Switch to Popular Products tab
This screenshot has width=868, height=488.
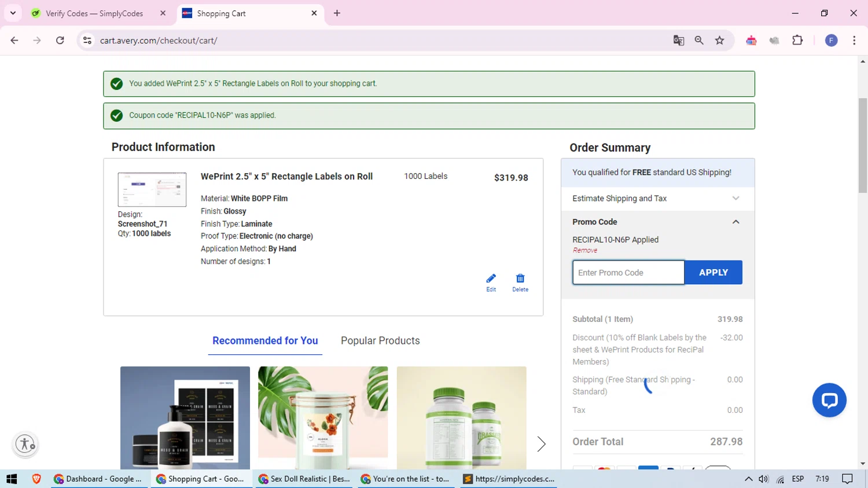click(380, 340)
